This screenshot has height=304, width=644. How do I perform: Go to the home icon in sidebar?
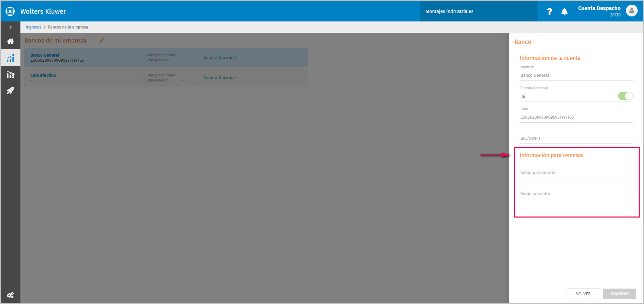[x=10, y=41]
